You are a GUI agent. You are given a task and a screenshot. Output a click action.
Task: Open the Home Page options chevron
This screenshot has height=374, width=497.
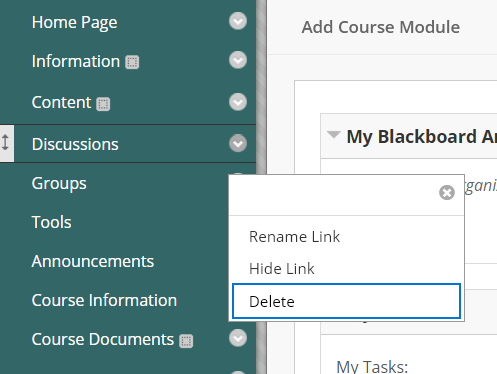238,21
